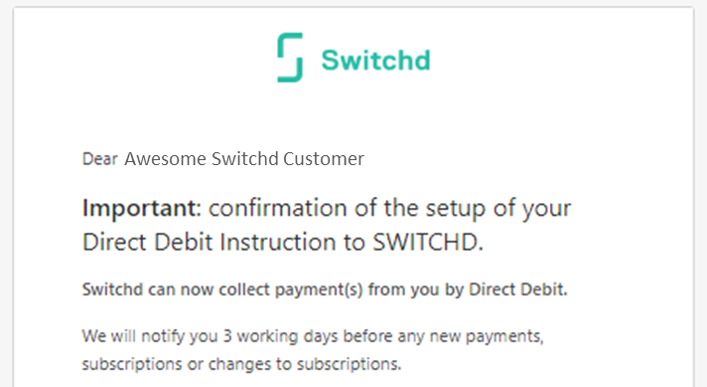
Task: Click the word setup in the heading
Action: 455,209
